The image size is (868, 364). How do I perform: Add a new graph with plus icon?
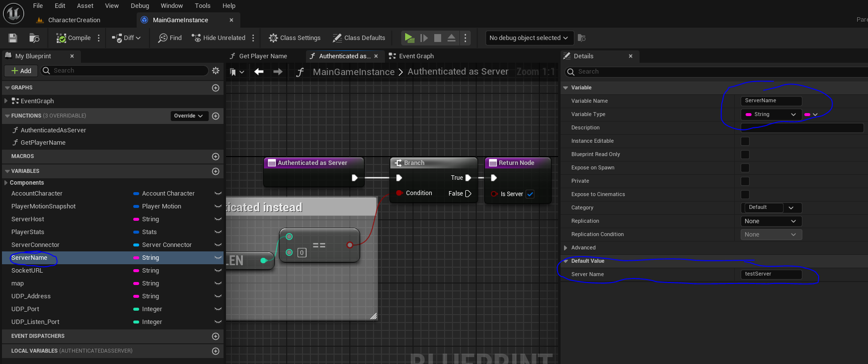(216, 88)
